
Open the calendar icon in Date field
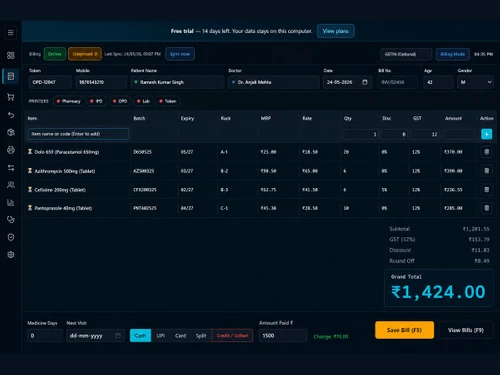(x=365, y=82)
